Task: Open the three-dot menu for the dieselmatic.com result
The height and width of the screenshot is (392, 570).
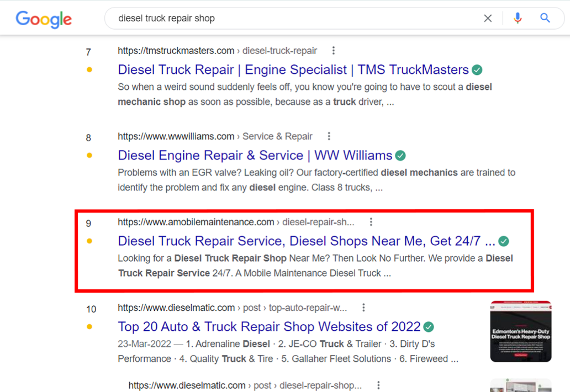Action: coord(363,307)
